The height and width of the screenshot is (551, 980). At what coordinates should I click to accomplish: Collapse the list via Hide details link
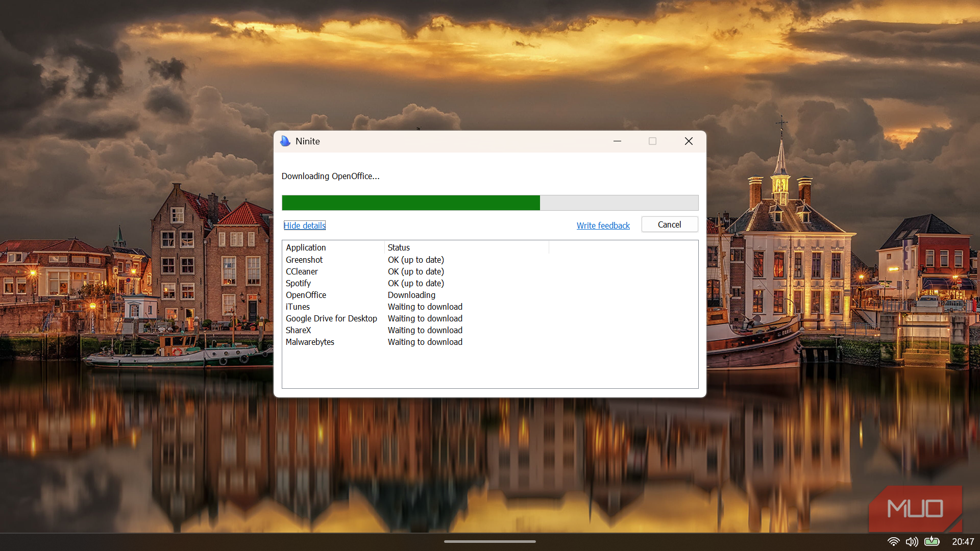click(304, 226)
